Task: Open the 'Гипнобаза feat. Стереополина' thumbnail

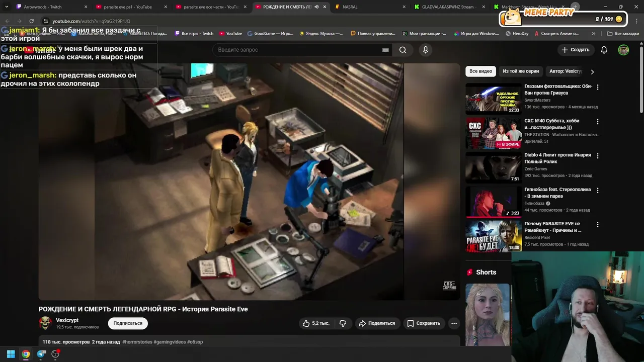Action: 494,202
